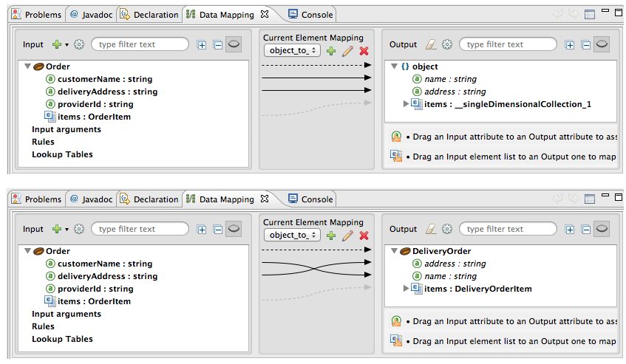The image size is (626, 364).
Task: Click the pencil edit mapping icon in bottom panel
Action: point(347,236)
